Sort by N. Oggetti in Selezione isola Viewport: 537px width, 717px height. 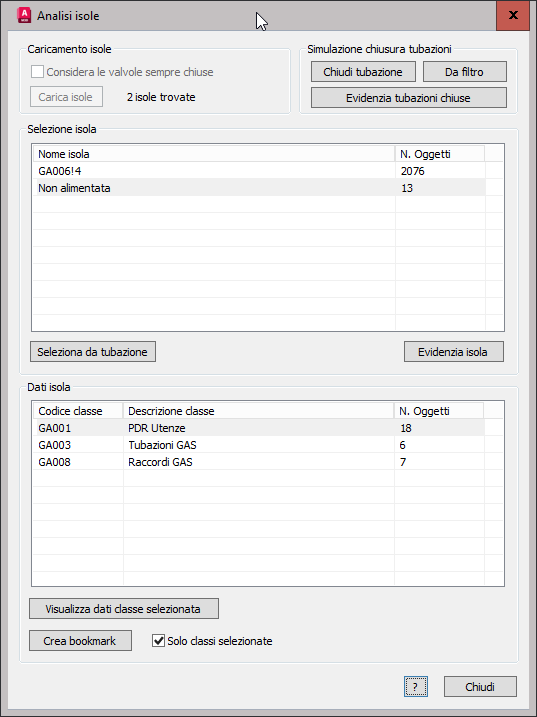click(x=440, y=154)
